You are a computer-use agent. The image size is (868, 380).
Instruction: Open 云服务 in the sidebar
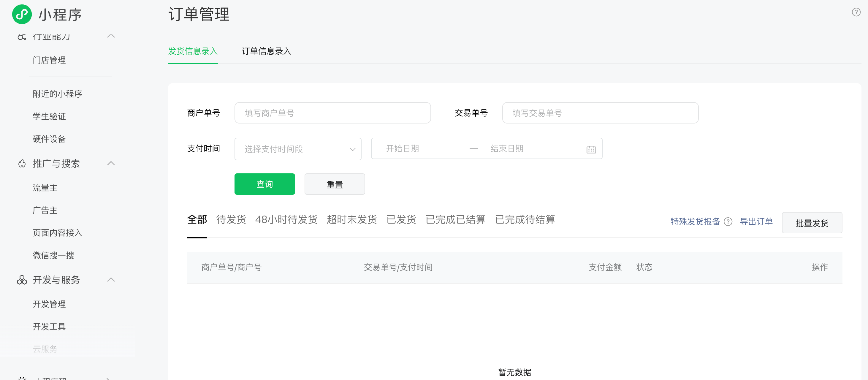point(45,349)
